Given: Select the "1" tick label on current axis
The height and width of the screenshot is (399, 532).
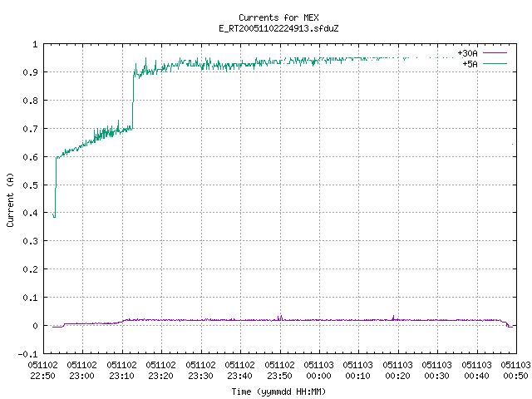Looking at the screenshot, I should [35, 44].
